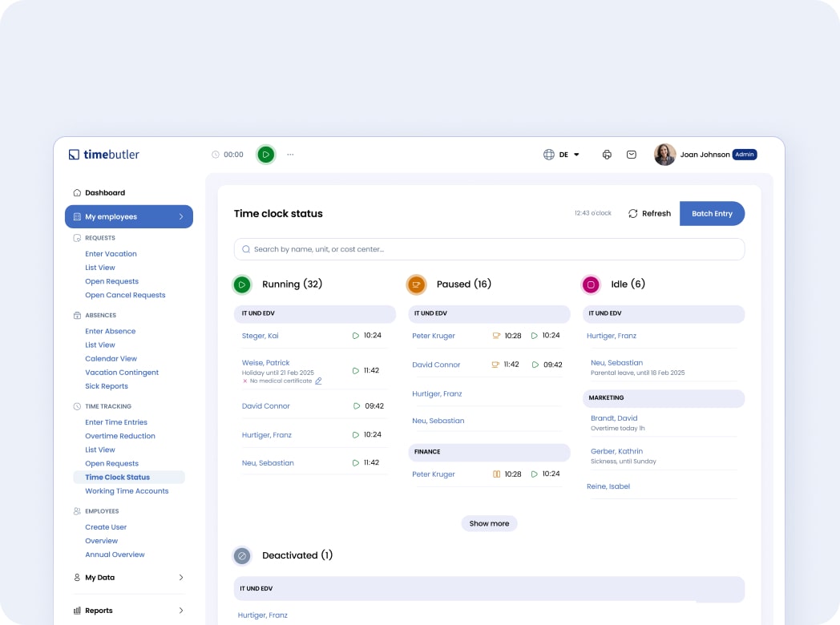This screenshot has height=625, width=840.
Task: Click Refresh to update clock status
Action: coord(649,214)
